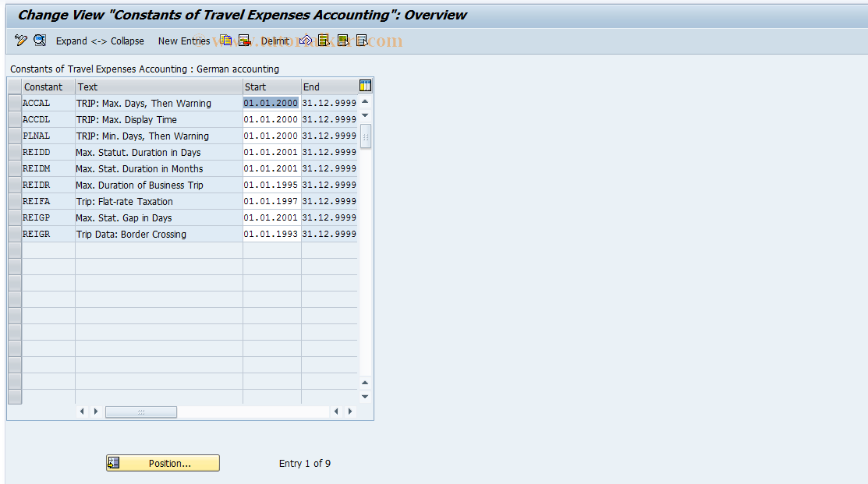Select the row selector for REIDM
Viewport: 868px width, 484px height.
(14, 168)
